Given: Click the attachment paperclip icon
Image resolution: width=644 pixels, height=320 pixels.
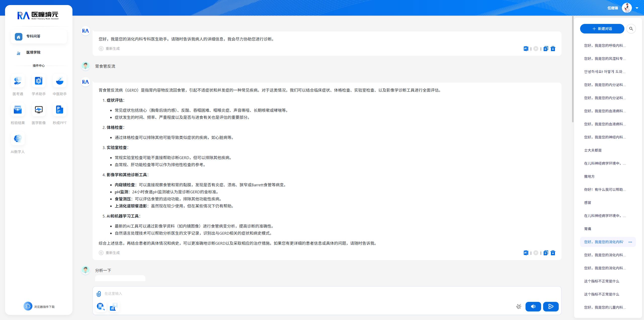Looking at the screenshot, I should pyautogui.click(x=99, y=294).
